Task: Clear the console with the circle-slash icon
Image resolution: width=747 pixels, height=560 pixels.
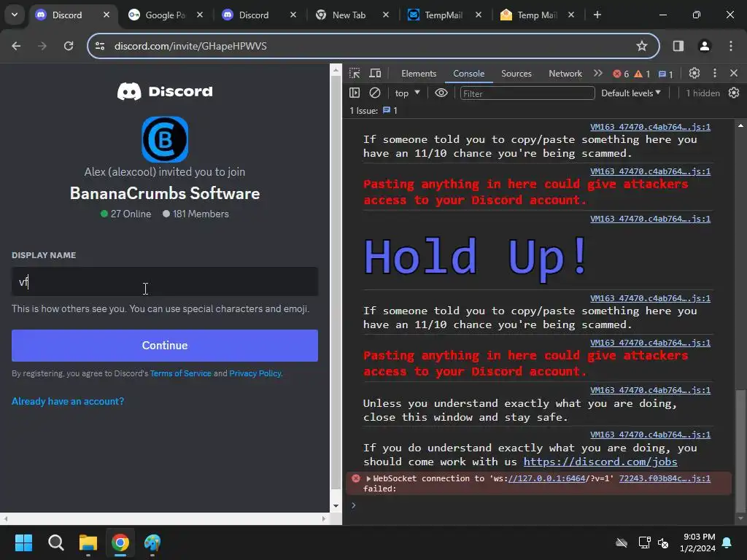Action: (375, 93)
